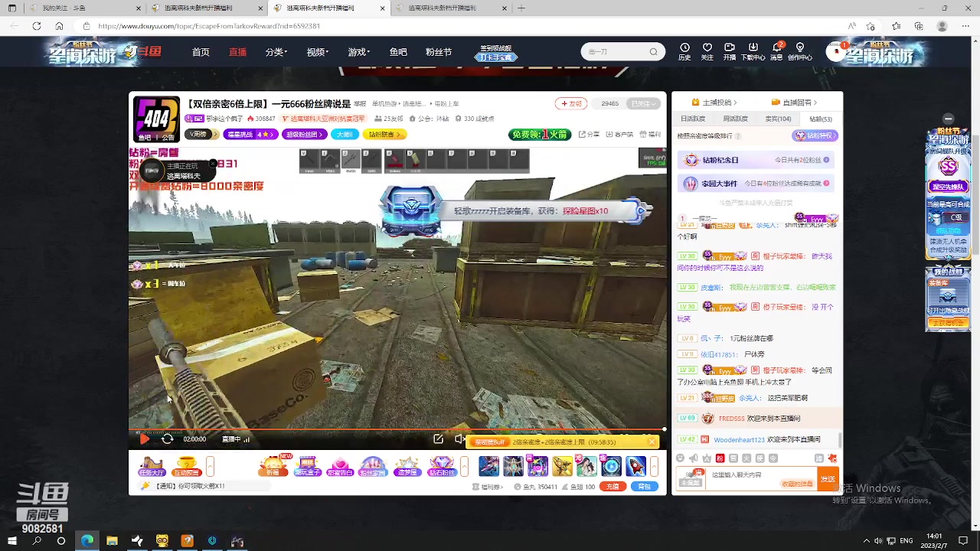
Task: Click the orange 发送 send button
Action: pyautogui.click(x=828, y=479)
